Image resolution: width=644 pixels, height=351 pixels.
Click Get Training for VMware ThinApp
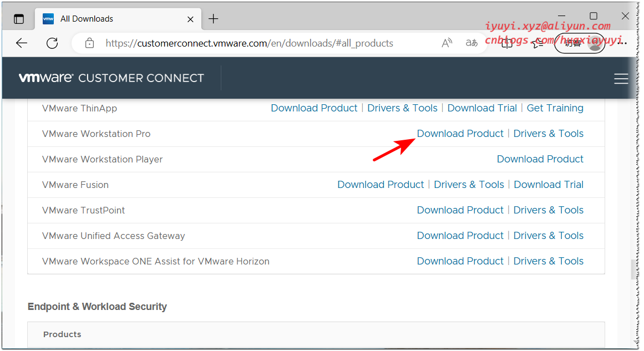pyautogui.click(x=555, y=108)
